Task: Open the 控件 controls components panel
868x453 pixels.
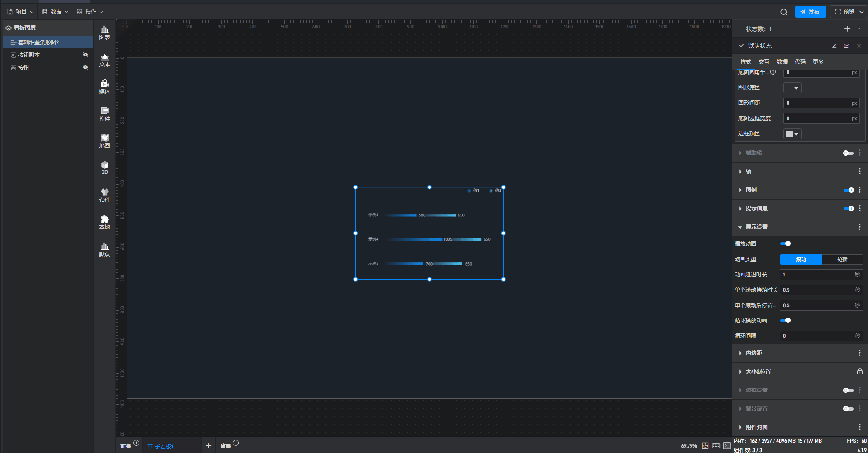Action: pyautogui.click(x=104, y=114)
